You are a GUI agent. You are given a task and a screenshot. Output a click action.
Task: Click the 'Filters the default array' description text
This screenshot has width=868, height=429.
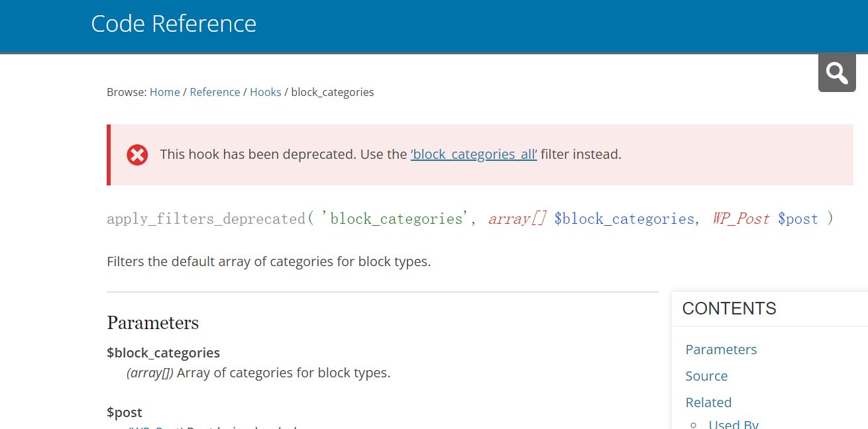tap(268, 262)
